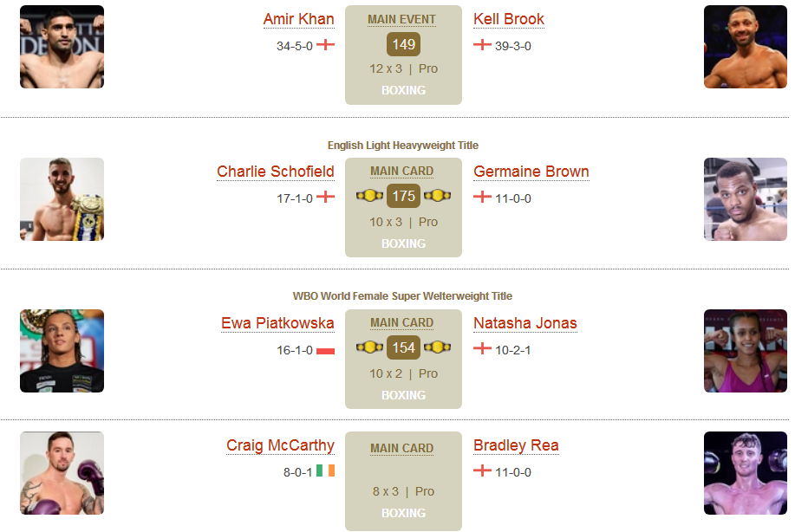Viewport: 808px width, 532px height.
Task: Open Amir Khan's fighter profile link
Action: pyautogui.click(x=298, y=19)
